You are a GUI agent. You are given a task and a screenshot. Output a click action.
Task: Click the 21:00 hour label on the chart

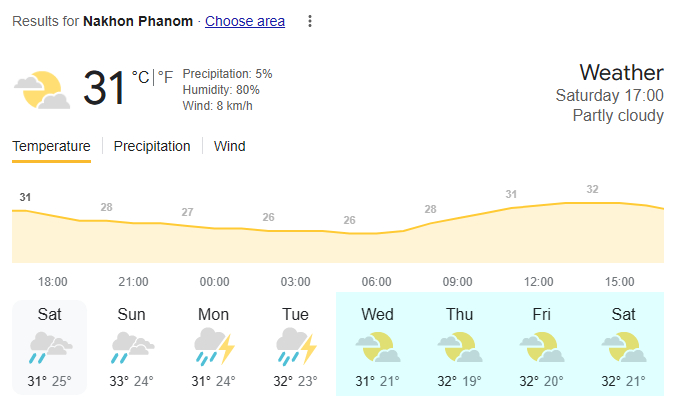(x=133, y=282)
